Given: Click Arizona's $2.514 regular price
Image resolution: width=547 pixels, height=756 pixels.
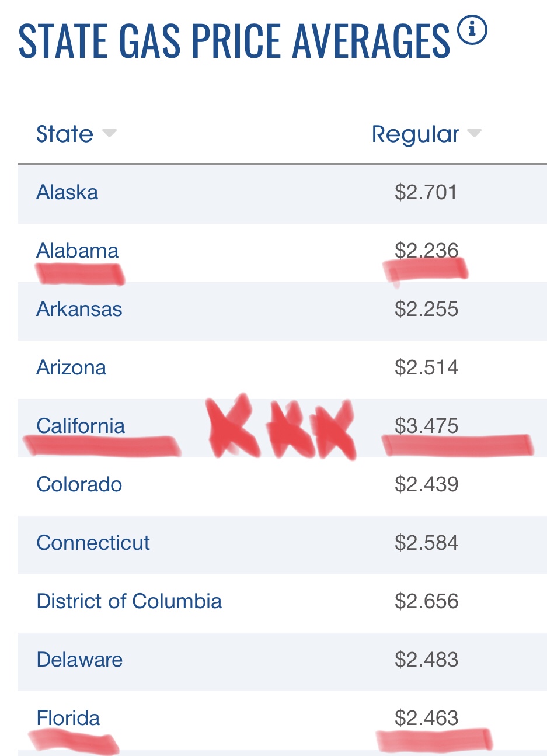Looking at the screenshot, I should [x=426, y=367].
